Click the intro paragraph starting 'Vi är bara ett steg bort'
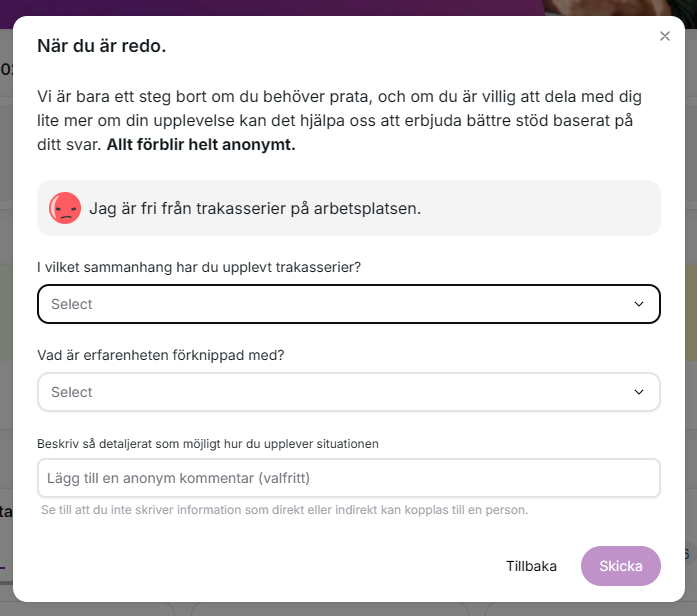The width and height of the screenshot is (697, 616). [x=340, y=120]
